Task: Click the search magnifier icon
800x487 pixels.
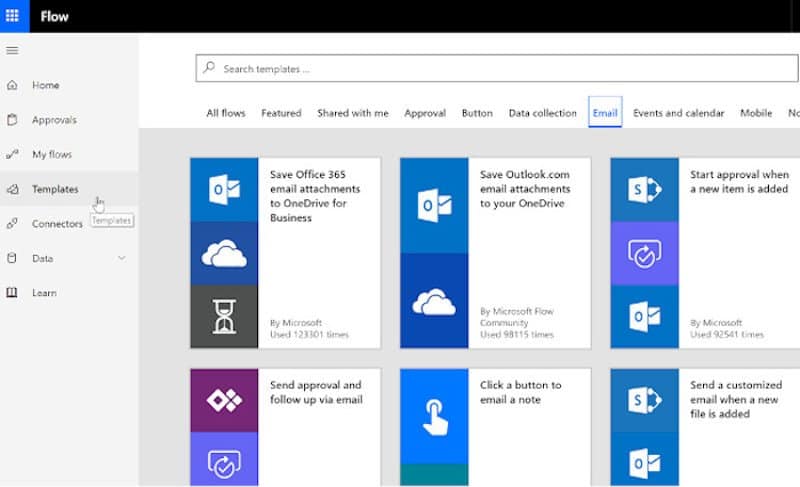Action: coord(209,68)
